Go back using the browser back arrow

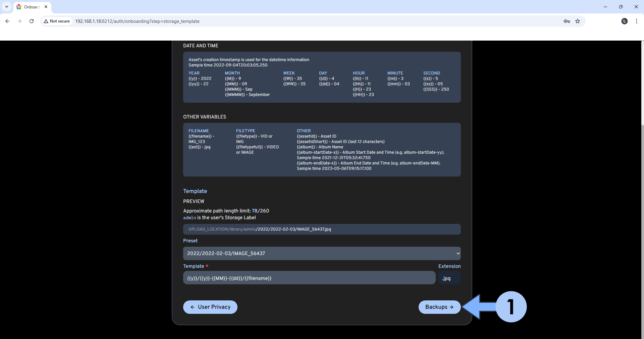[7, 21]
